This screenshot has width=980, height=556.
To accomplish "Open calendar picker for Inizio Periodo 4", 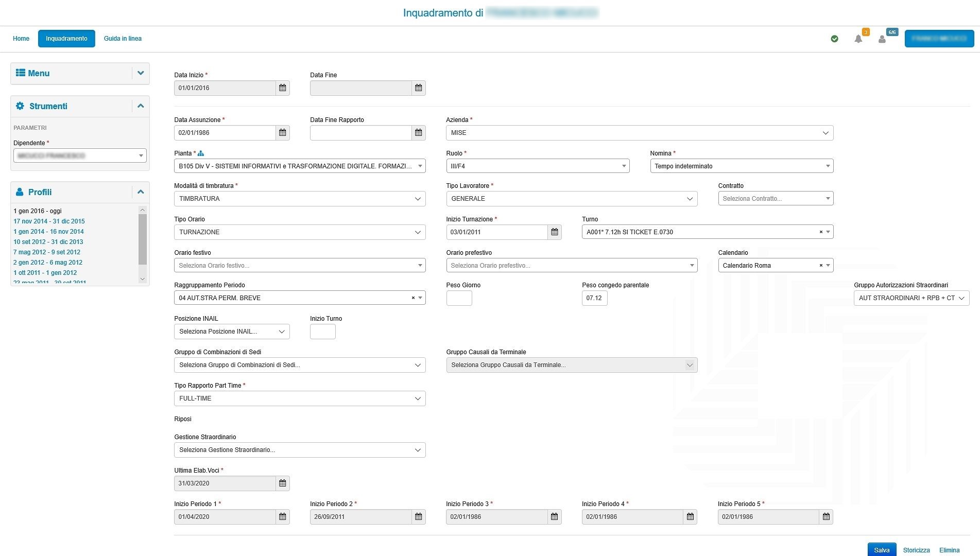I will pyautogui.click(x=691, y=517).
